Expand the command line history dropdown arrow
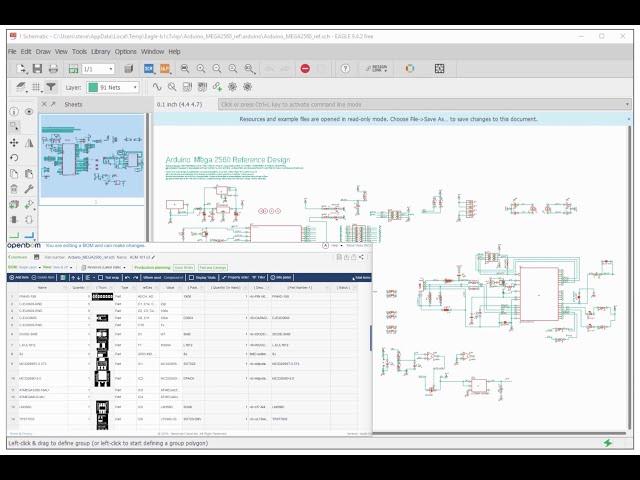This screenshot has height=480, width=640. pyautogui.click(x=627, y=104)
